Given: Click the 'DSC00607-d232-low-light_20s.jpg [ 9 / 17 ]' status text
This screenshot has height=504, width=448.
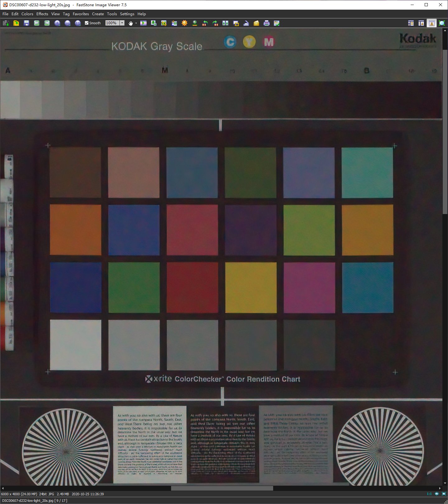Looking at the screenshot, I should pos(35,501).
